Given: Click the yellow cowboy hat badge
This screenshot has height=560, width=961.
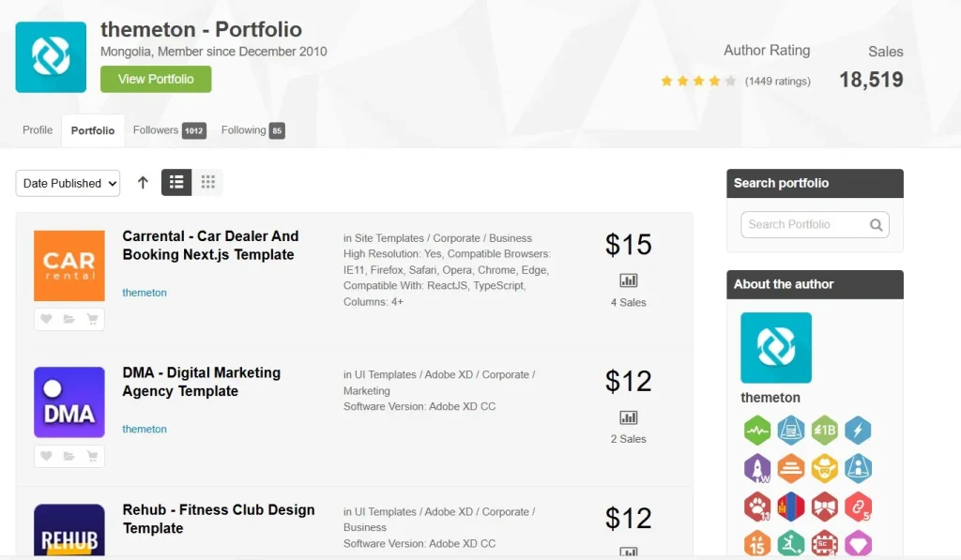Looking at the screenshot, I should [824, 467].
